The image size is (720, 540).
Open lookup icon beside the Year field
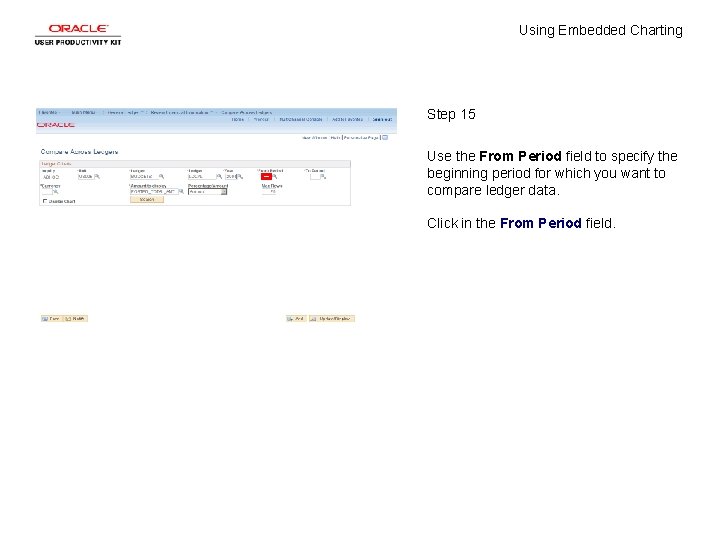[x=240, y=176]
